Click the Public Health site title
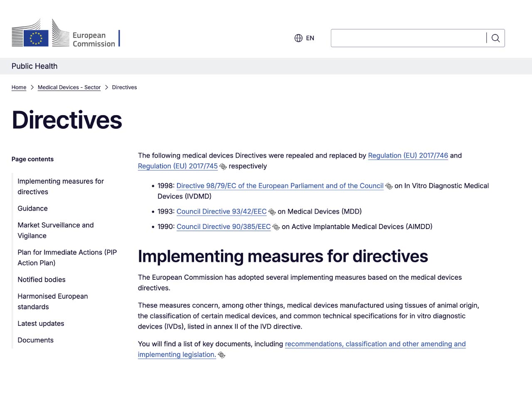Screen dimensions: 532x399 click(34, 66)
